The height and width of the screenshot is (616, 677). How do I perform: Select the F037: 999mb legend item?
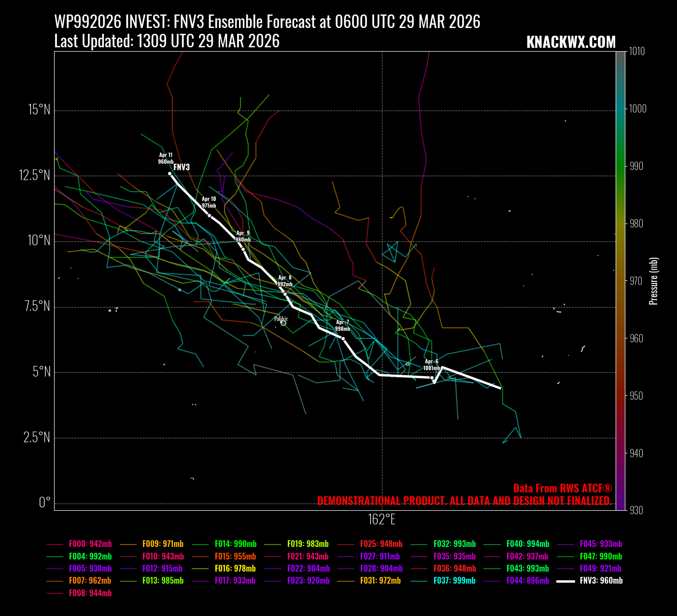(x=454, y=581)
